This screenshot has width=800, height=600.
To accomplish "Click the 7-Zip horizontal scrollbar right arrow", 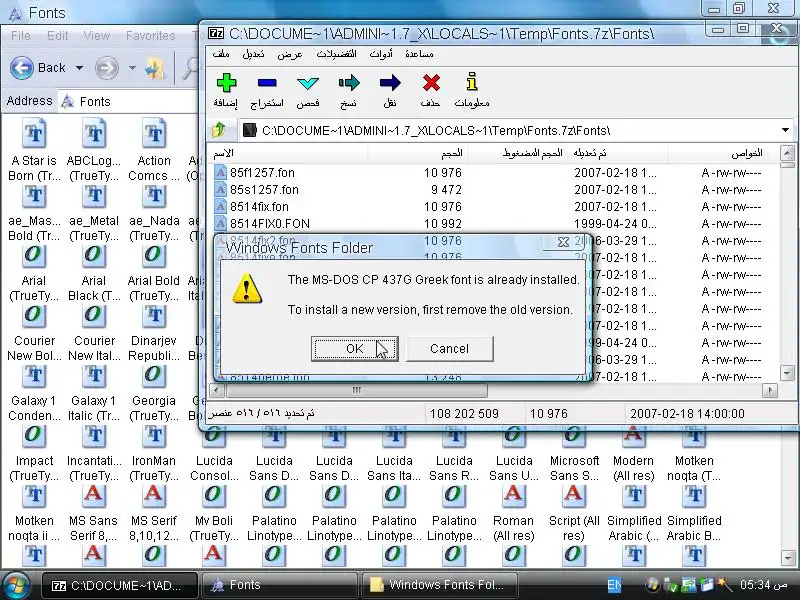I will [x=769, y=390].
